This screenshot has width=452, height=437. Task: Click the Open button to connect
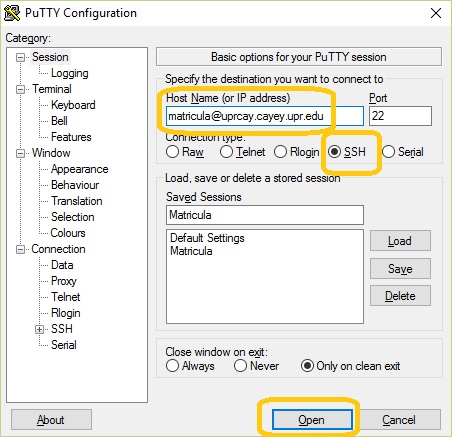pos(312,420)
